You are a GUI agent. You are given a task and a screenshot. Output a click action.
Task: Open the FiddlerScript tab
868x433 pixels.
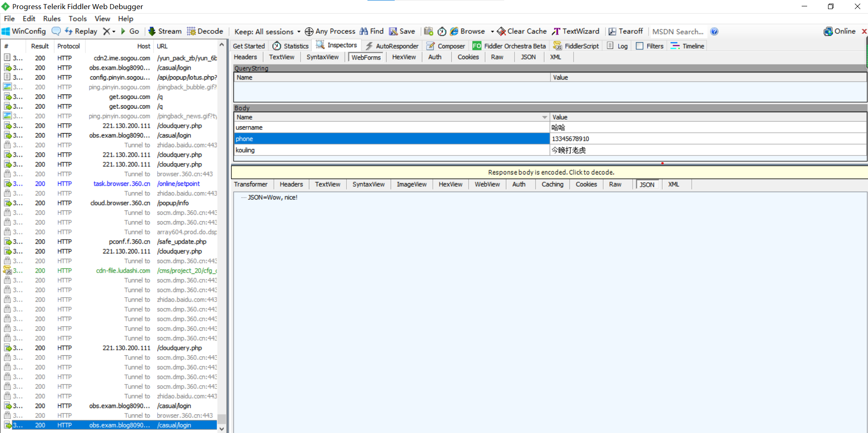pyautogui.click(x=576, y=46)
